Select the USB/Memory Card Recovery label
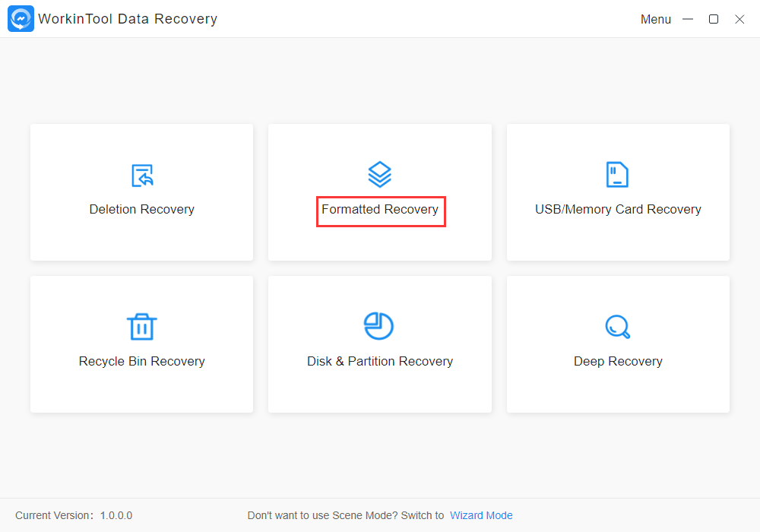This screenshot has height=532, width=760. (x=618, y=210)
